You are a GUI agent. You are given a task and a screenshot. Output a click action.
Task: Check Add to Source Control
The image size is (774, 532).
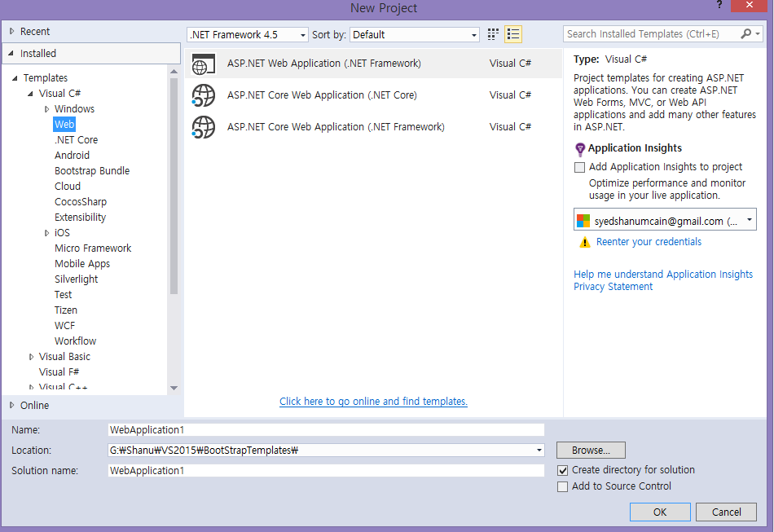point(562,486)
